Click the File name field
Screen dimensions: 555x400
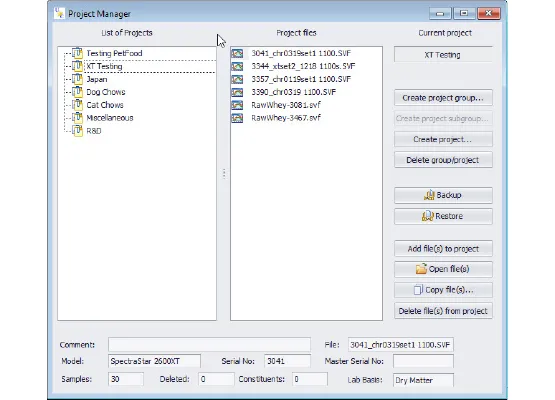click(401, 344)
